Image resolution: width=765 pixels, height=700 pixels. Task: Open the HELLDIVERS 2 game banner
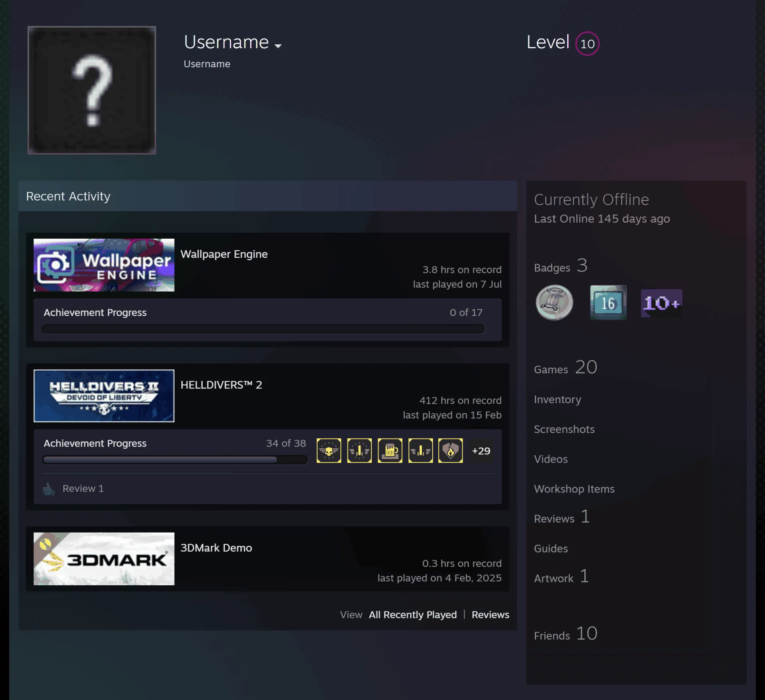(x=104, y=396)
